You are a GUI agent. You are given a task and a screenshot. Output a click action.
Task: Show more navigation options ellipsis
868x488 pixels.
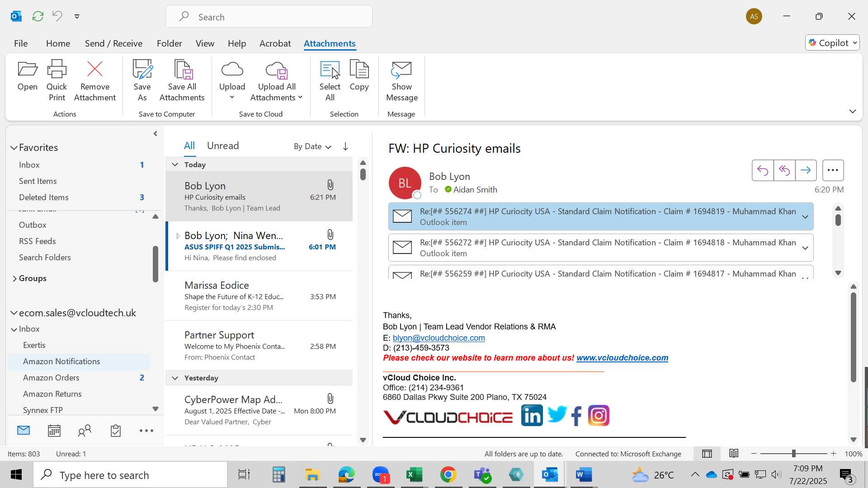point(146,431)
